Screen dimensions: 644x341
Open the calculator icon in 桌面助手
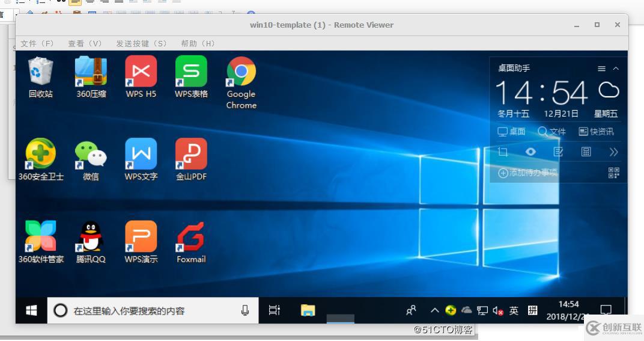point(586,152)
